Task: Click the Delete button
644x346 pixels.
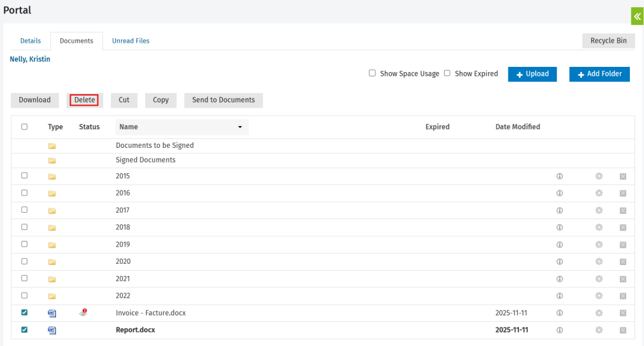Action: (84, 100)
